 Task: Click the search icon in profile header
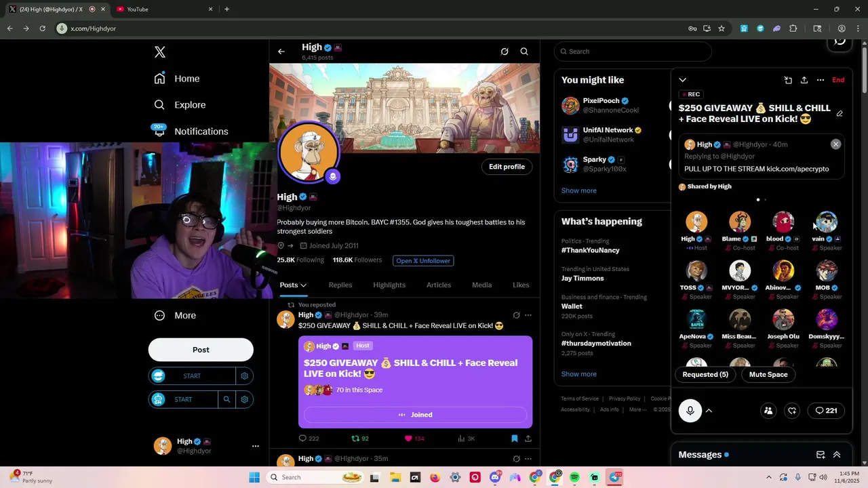pos(524,52)
